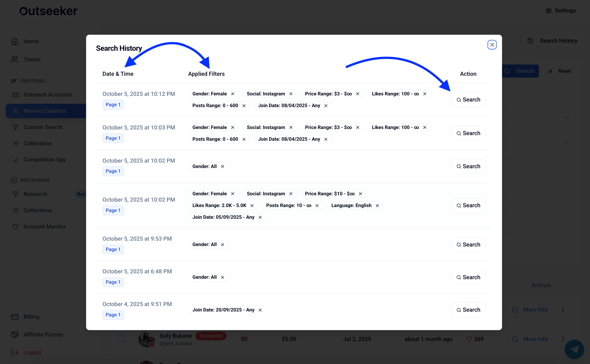Click the blue Search button behind dialog
The width and height of the screenshot is (590, 364).
520,71
